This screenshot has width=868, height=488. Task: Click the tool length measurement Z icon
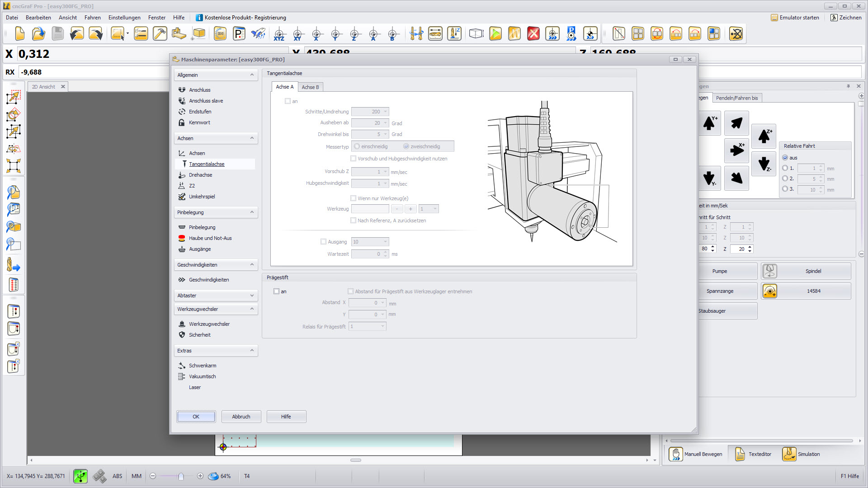point(454,34)
